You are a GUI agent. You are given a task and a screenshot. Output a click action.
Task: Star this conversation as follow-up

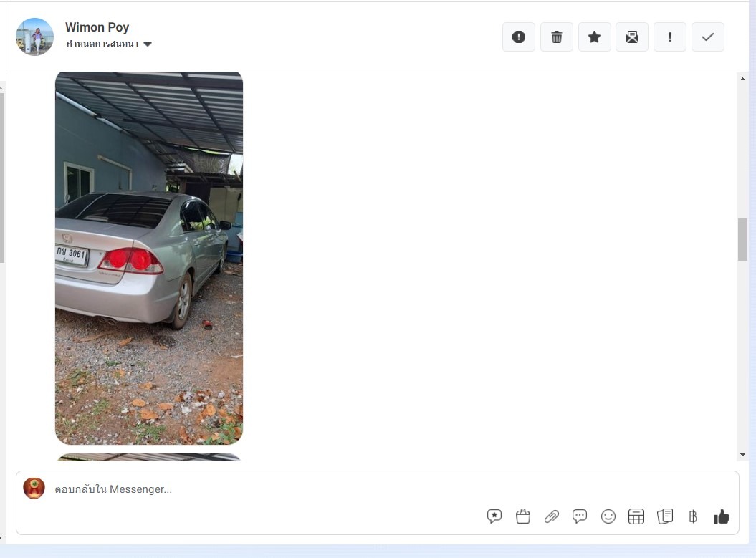click(594, 37)
